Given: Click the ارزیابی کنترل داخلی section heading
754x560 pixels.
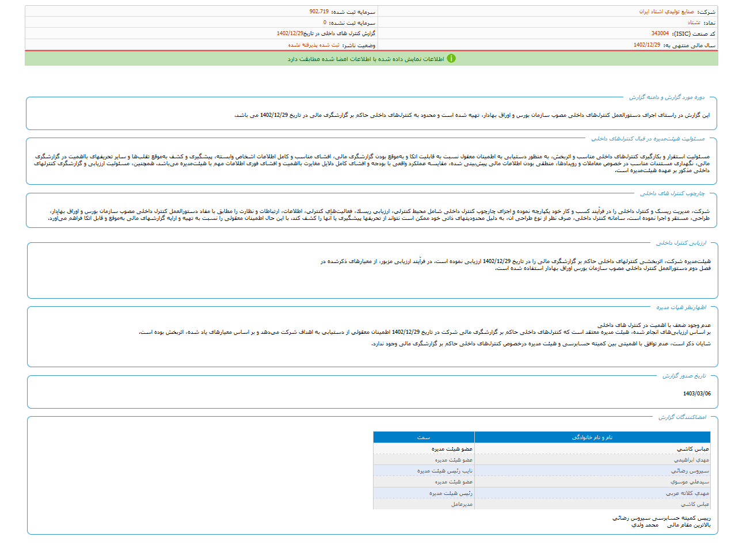Looking at the screenshot, I should pos(681,243).
